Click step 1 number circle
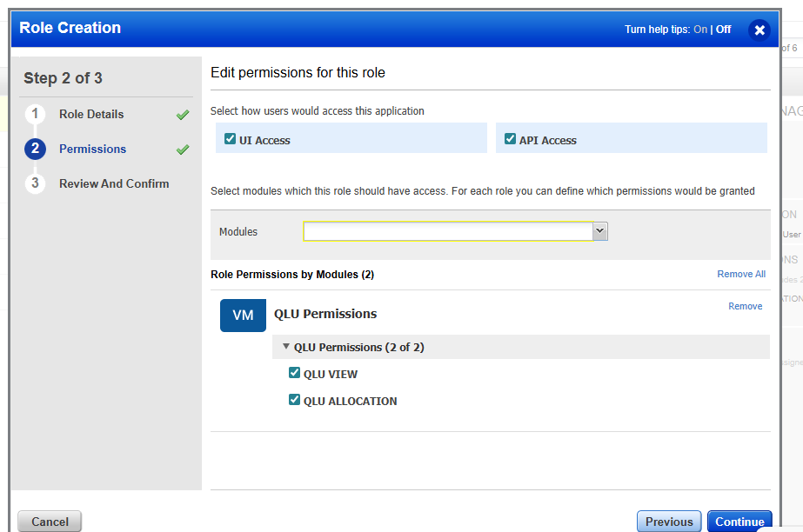 35,114
